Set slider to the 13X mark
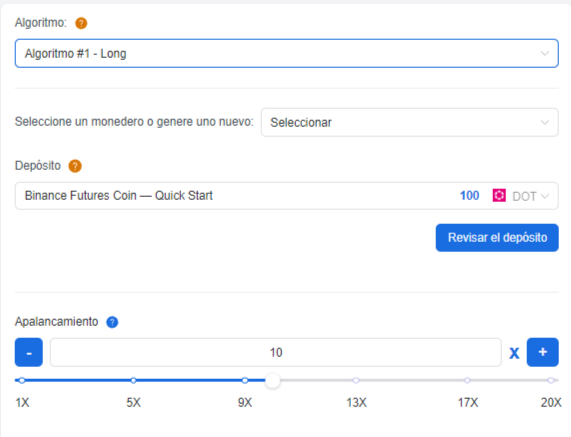The width and height of the screenshot is (571, 437). pos(356,381)
